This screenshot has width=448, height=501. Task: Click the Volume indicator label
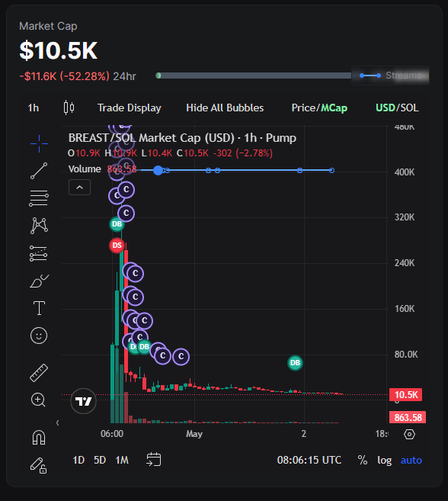(x=85, y=169)
